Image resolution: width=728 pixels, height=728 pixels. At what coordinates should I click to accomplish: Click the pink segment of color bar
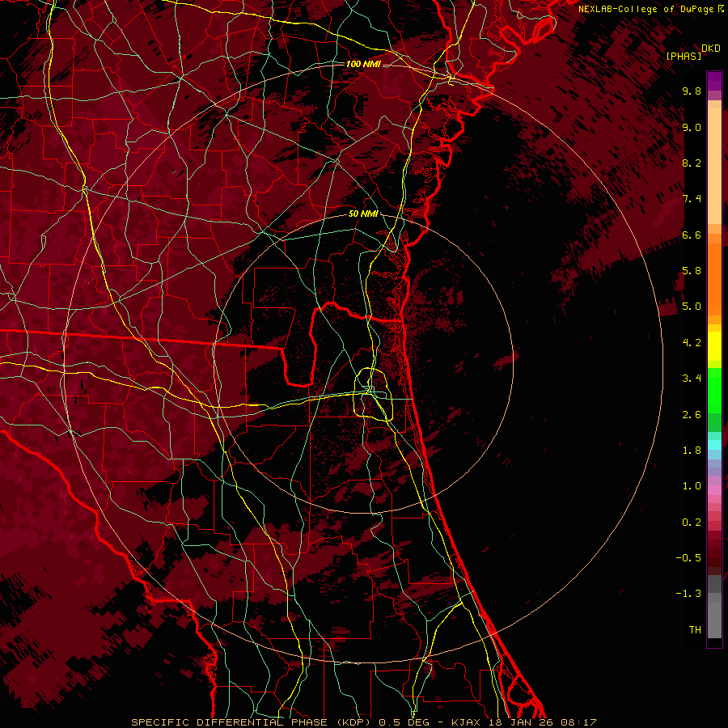point(714,490)
